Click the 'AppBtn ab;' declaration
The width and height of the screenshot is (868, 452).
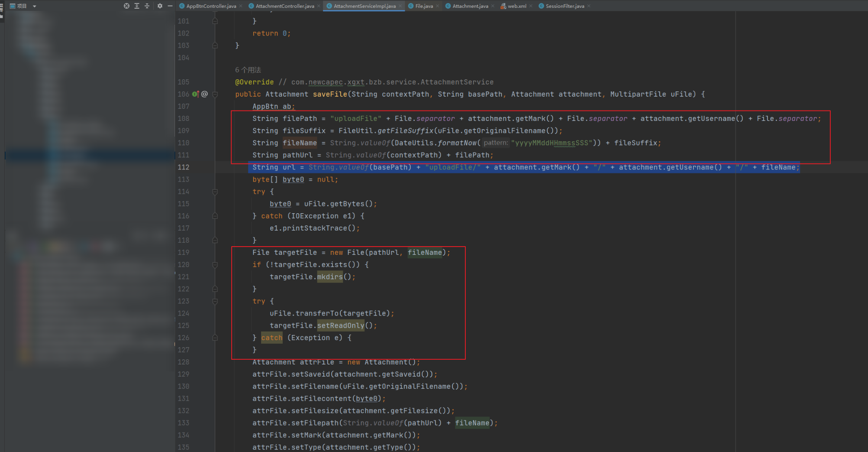pos(274,106)
